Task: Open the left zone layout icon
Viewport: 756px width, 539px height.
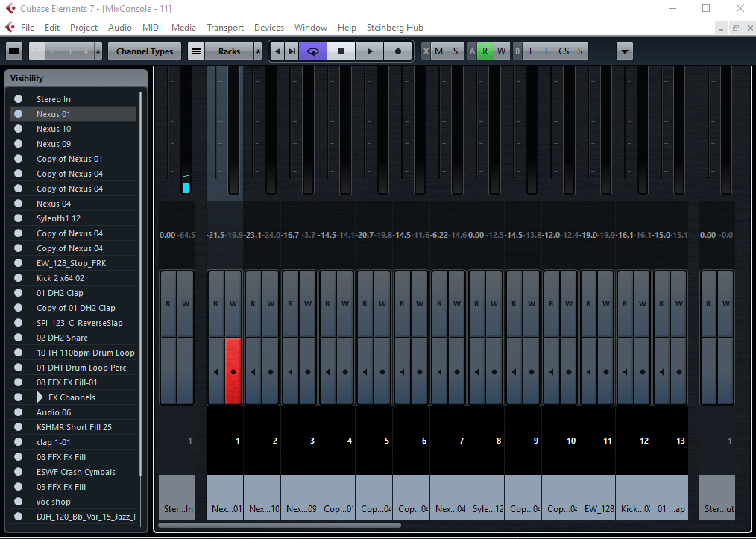Action: (14, 51)
